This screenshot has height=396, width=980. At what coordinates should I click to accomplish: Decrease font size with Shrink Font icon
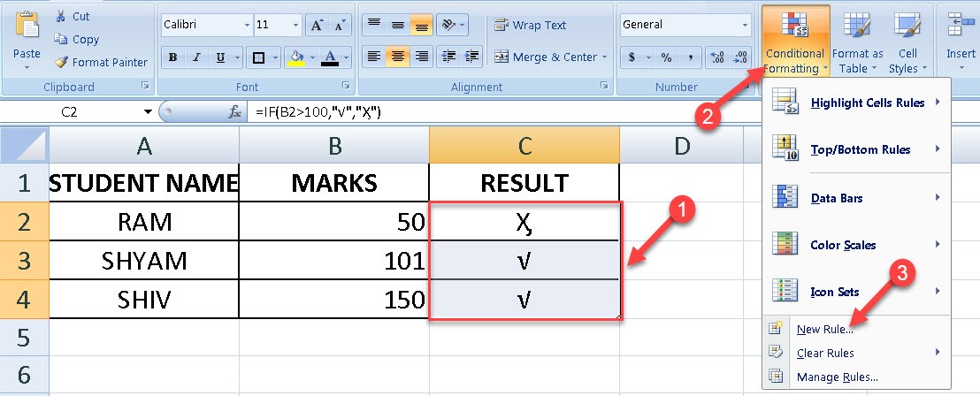pos(340,25)
